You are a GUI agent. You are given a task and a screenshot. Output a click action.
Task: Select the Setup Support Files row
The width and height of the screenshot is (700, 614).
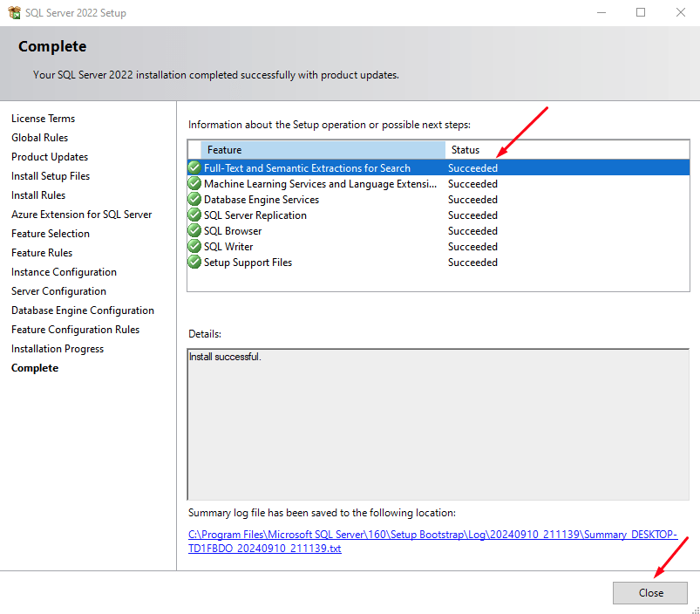click(x=438, y=262)
